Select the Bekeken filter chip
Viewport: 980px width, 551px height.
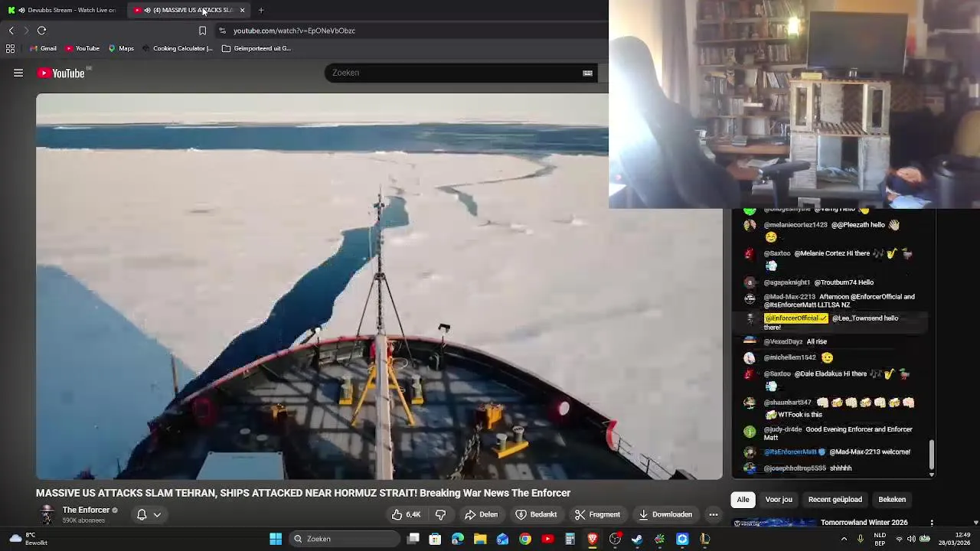892,500
